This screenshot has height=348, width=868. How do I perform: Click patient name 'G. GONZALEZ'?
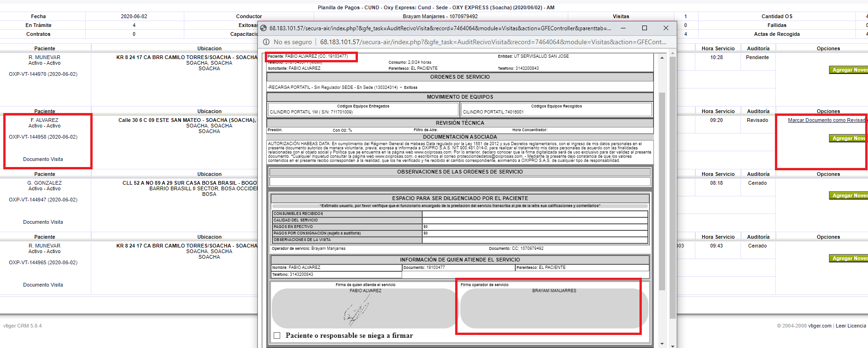click(45, 183)
